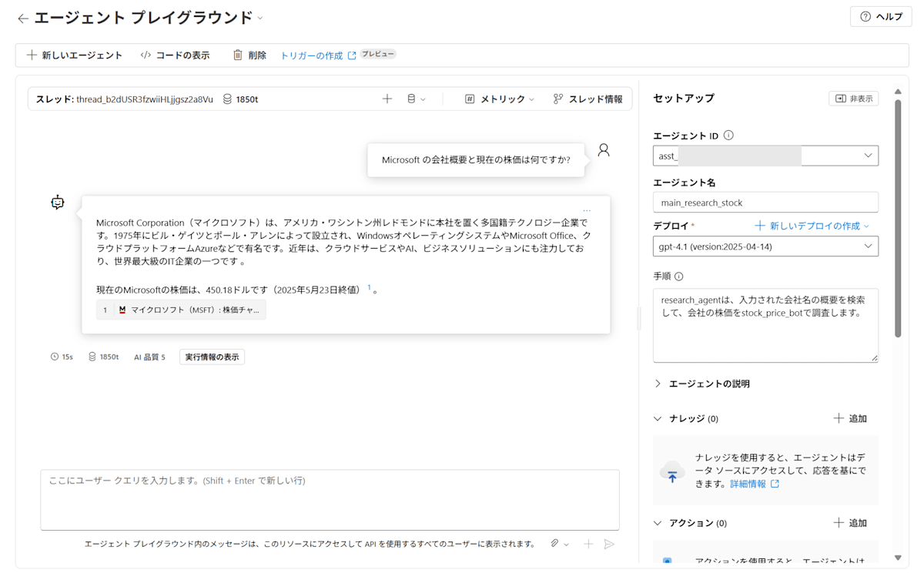Click the AI 品質 5 score
Image resolution: width=924 pixels, height=573 pixels.
[149, 357]
